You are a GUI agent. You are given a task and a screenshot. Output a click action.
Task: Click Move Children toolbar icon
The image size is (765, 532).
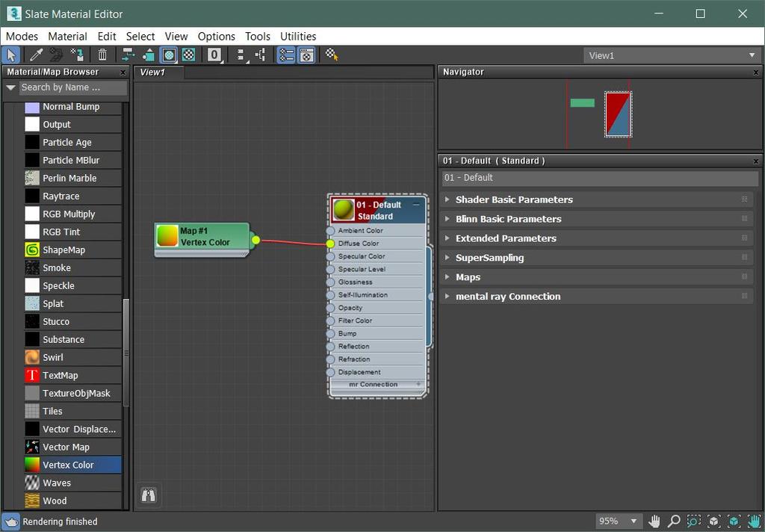pyautogui.click(x=128, y=55)
